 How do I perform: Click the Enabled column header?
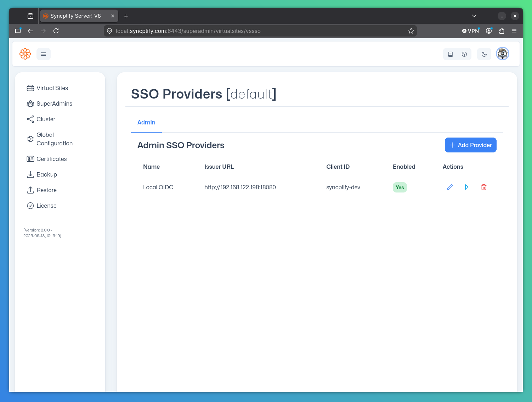pyautogui.click(x=404, y=167)
